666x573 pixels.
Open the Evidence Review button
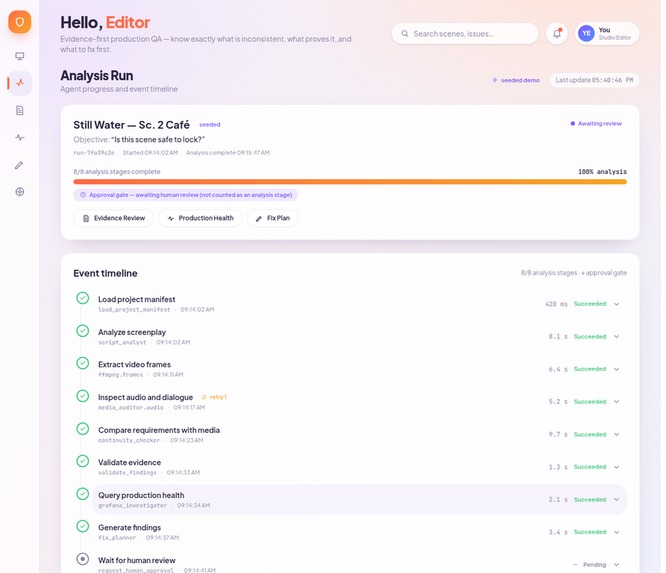pyautogui.click(x=113, y=218)
